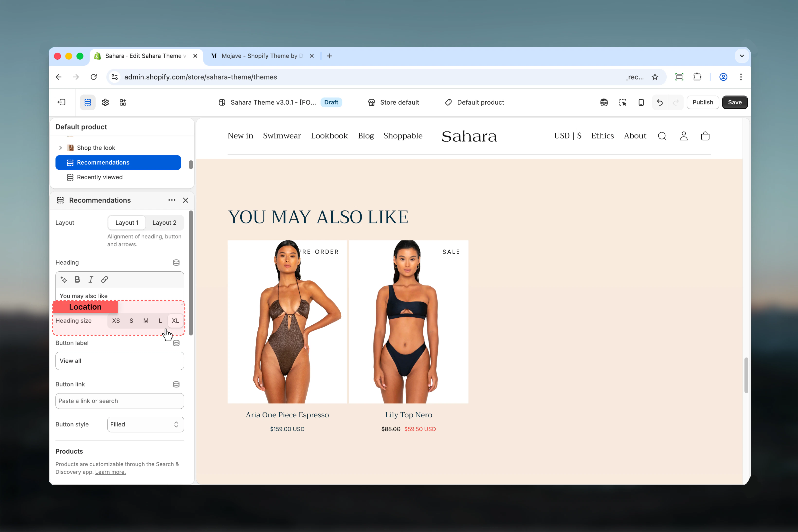The width and height of the screenshot is (798, 532).
Task: Go back in browser history
Action: (59, 77)
